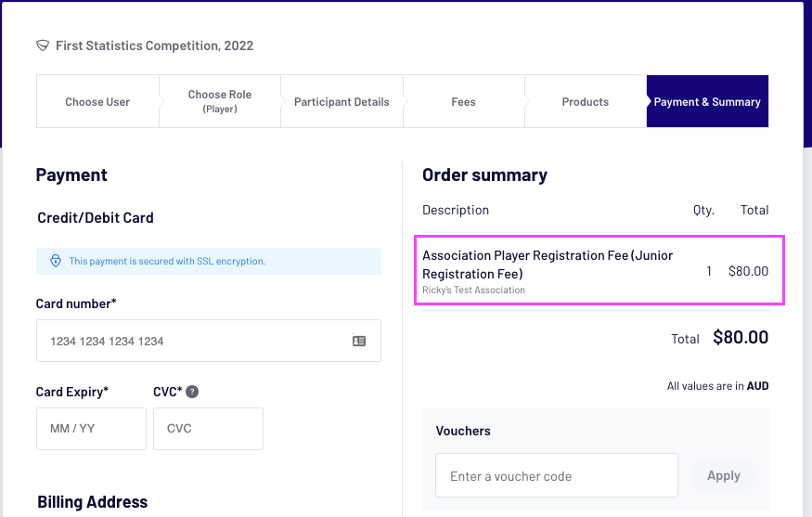Click the Ricky's Test Association text
The image size is (812, 517).
(473, 290)
